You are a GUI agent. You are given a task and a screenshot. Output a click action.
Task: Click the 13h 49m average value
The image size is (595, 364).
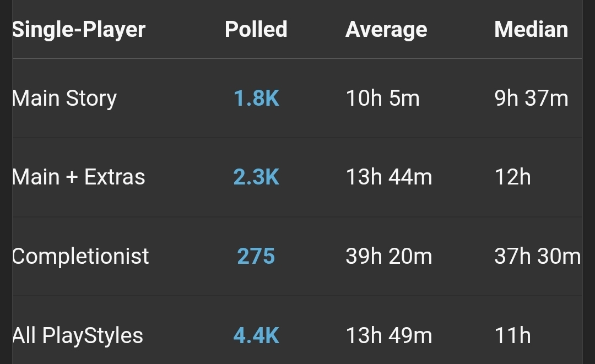point(389,336)
